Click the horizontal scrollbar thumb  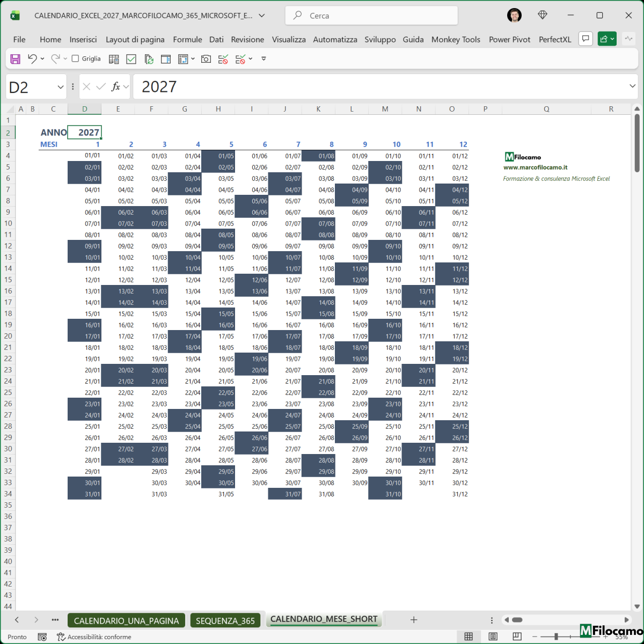[517, 620]
